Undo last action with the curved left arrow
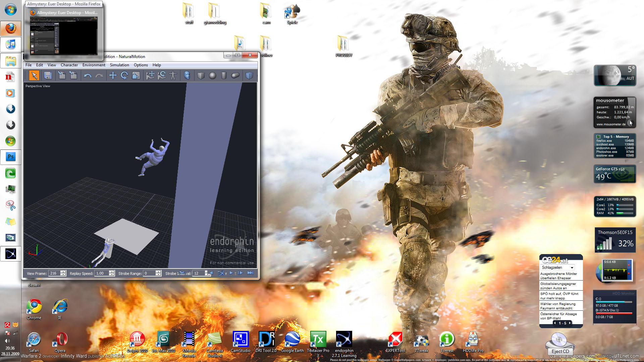Screen dimensions: 644x362 tap(88, 76)
